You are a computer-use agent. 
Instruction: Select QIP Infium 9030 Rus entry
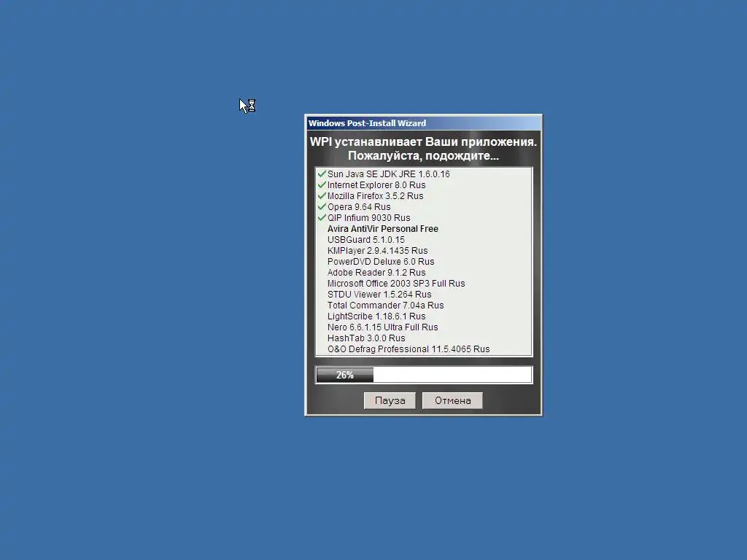point(368,218)
